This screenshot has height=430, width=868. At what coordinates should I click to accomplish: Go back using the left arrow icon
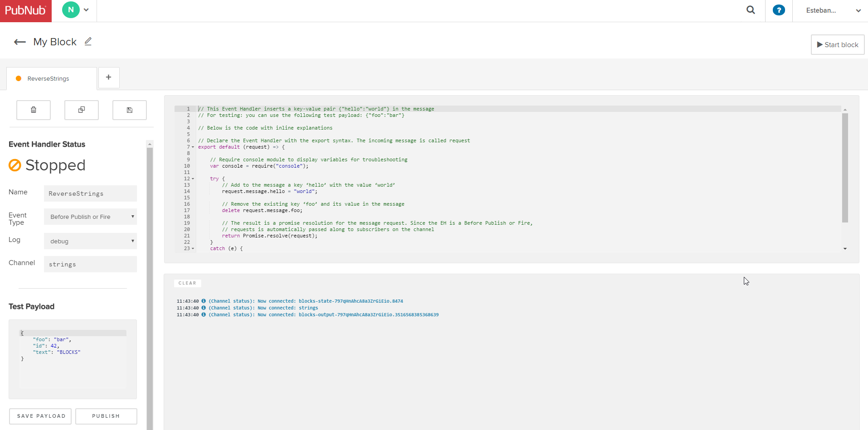point(20,42)
